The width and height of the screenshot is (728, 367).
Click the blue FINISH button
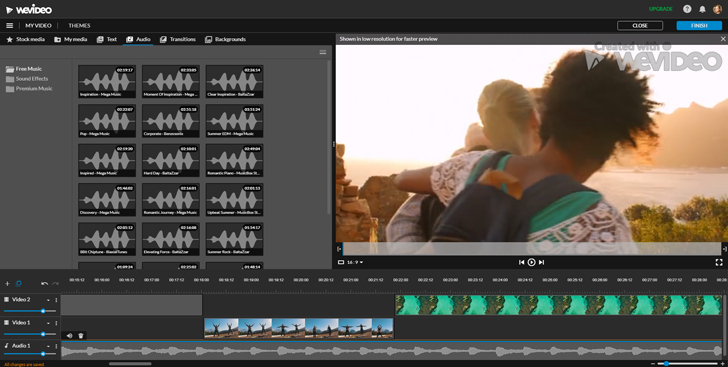tap(699, 26)
